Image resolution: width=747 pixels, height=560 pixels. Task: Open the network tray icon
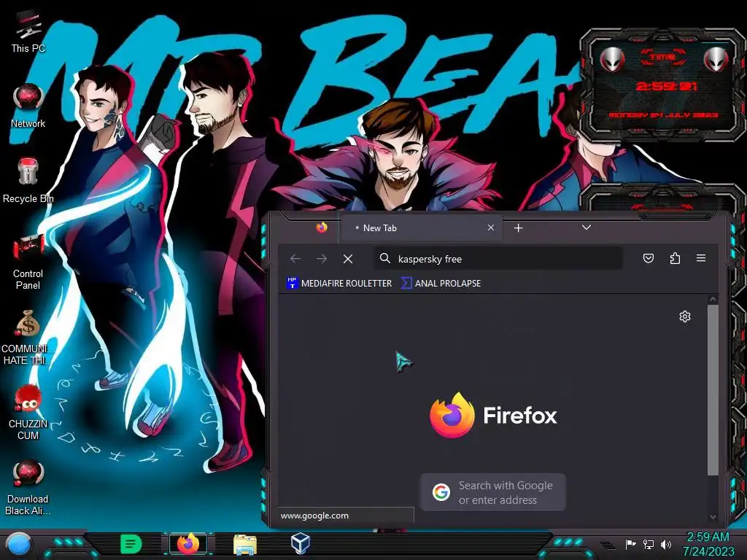coord(648,544)
